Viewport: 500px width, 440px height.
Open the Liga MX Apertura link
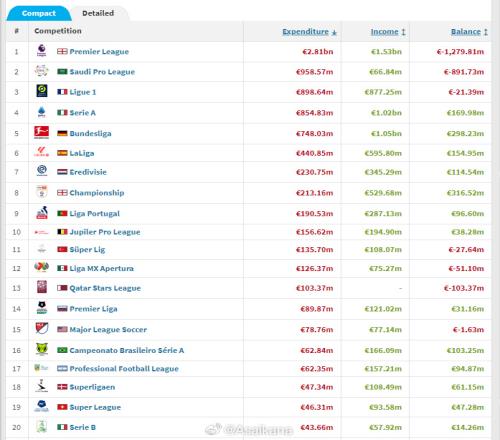click(101, 268)
